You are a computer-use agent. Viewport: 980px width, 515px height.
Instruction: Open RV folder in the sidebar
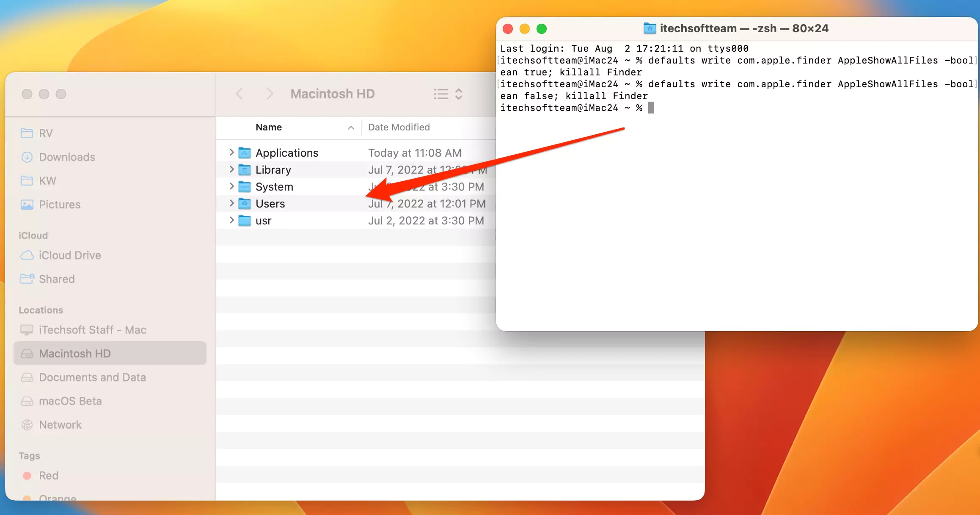coord(110,133)
